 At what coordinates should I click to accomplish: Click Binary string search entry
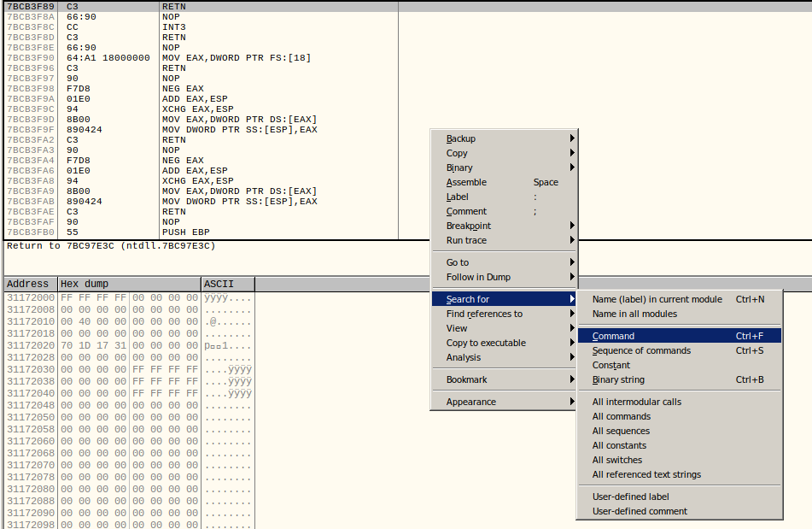pyautogui.click(x=618, y=379)
